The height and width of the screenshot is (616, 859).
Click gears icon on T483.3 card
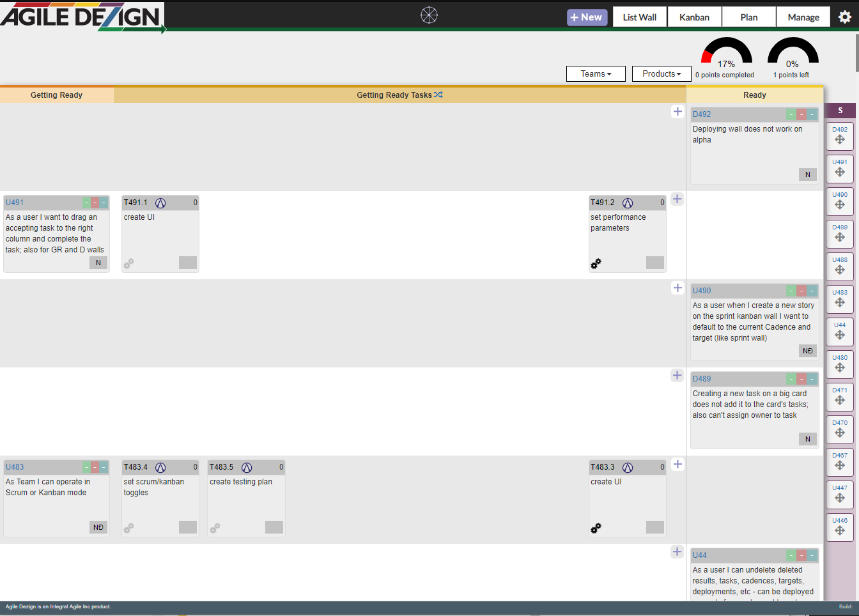click(x=596, y=528)
